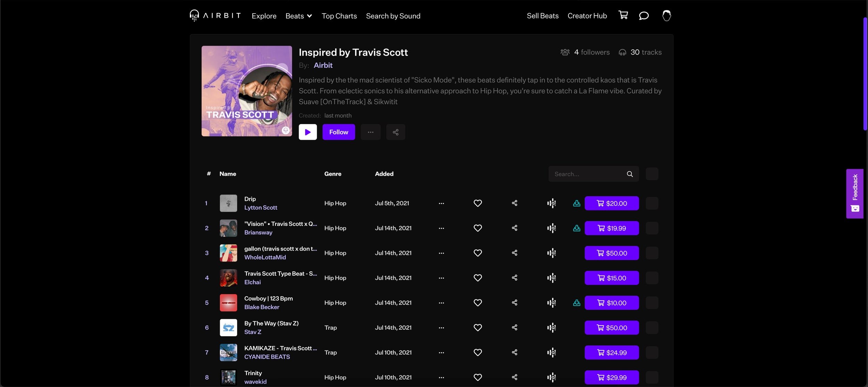The height and width of the screenshot is (387, 868).
Task: Open the messages chat bubble icon
Action: tap(644, 16)
